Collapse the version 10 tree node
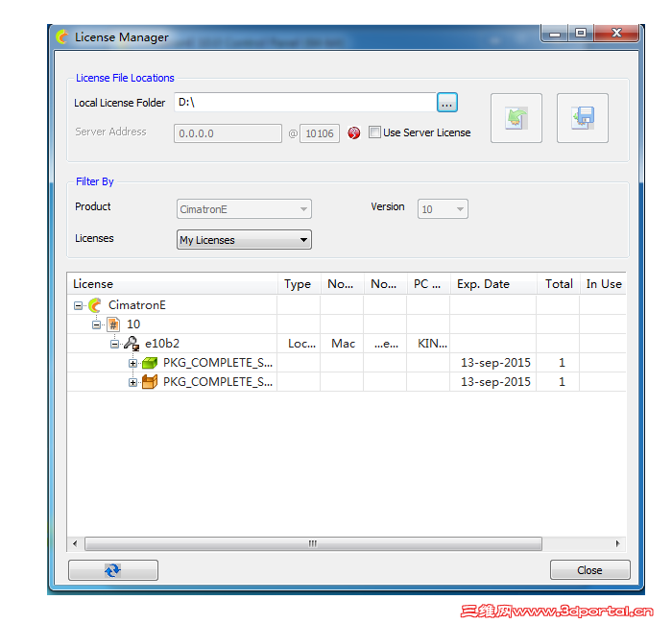The image size is (672, 624). [96, 324]
